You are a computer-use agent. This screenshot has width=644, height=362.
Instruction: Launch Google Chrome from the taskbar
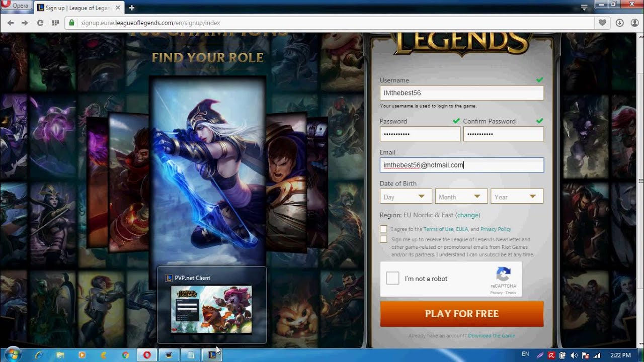(x=125, y=355)
